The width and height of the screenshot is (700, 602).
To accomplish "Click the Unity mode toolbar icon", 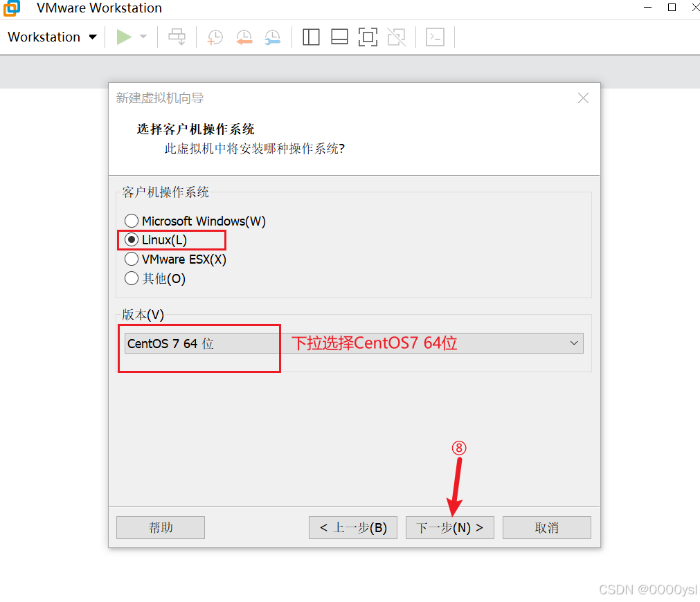I will tap(397, 37).
